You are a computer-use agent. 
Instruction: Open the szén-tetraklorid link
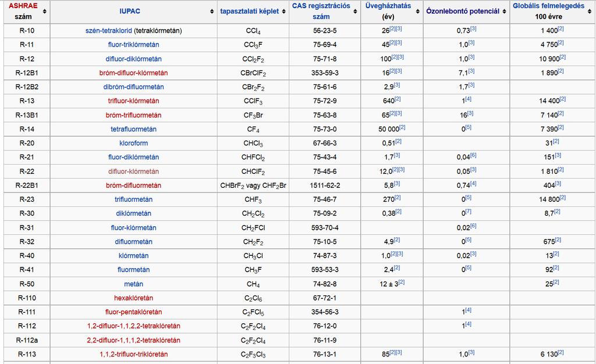[109, 30]
